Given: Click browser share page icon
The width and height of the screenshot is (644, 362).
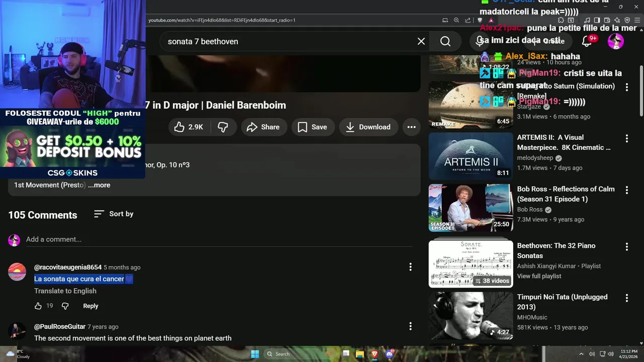Looking at the screenshot, I should (468, 20).
